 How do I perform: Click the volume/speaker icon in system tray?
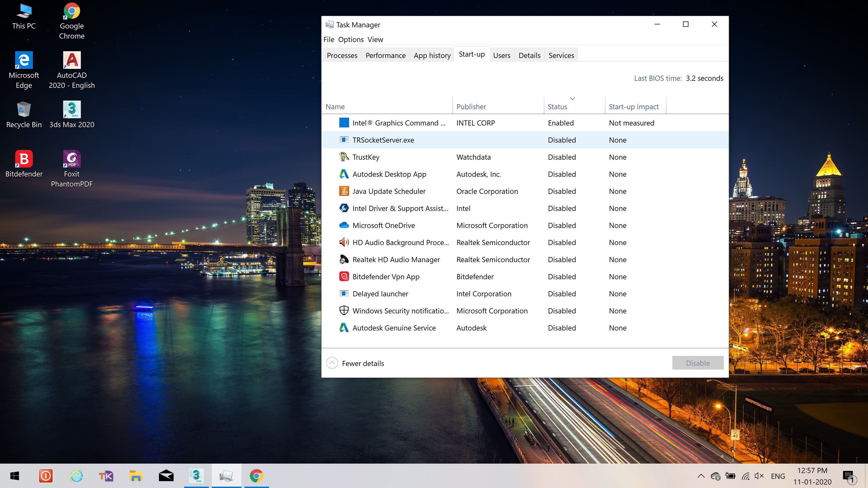(760, 476)
